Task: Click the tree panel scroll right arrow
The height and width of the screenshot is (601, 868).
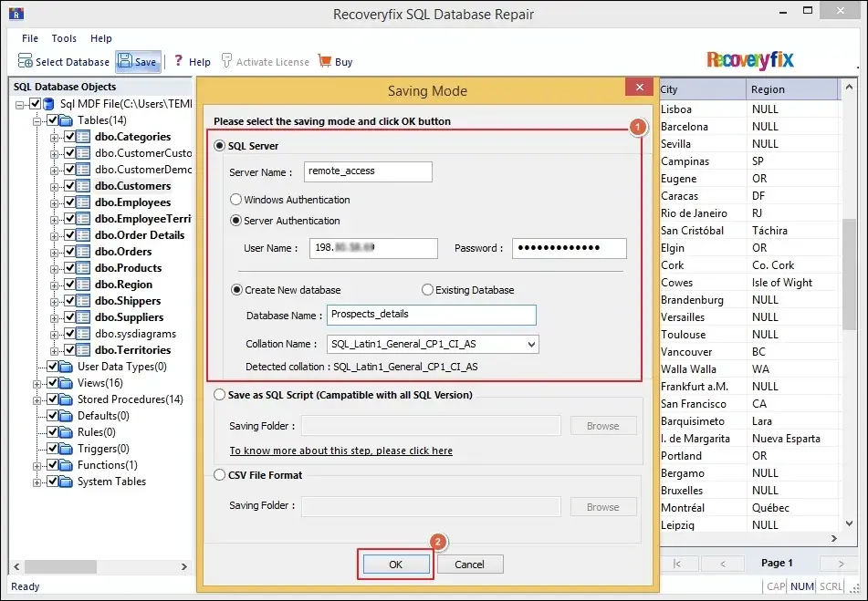Action: [183, 566]
